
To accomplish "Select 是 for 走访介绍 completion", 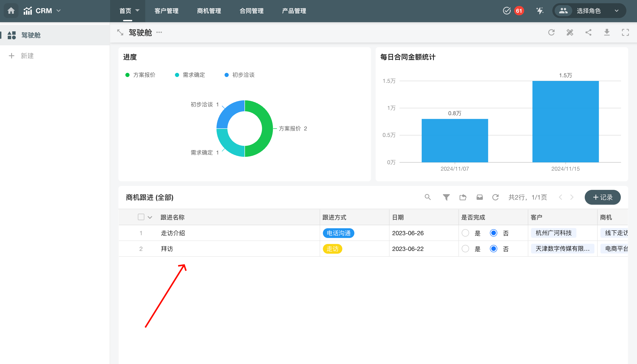I will click(465, 233).
